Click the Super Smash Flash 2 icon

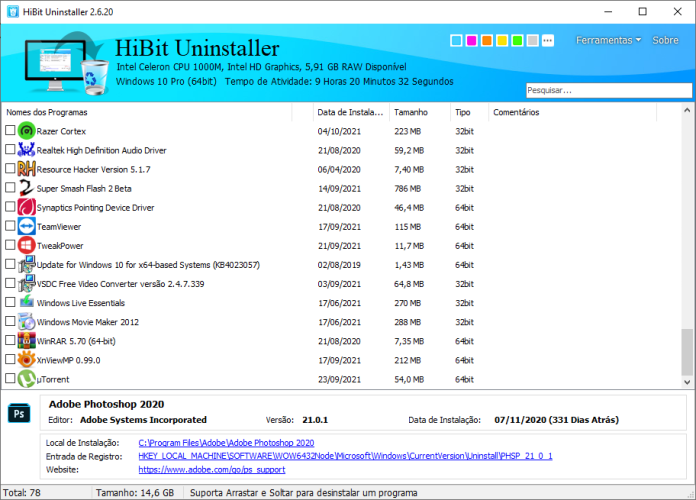click(27, 188)
